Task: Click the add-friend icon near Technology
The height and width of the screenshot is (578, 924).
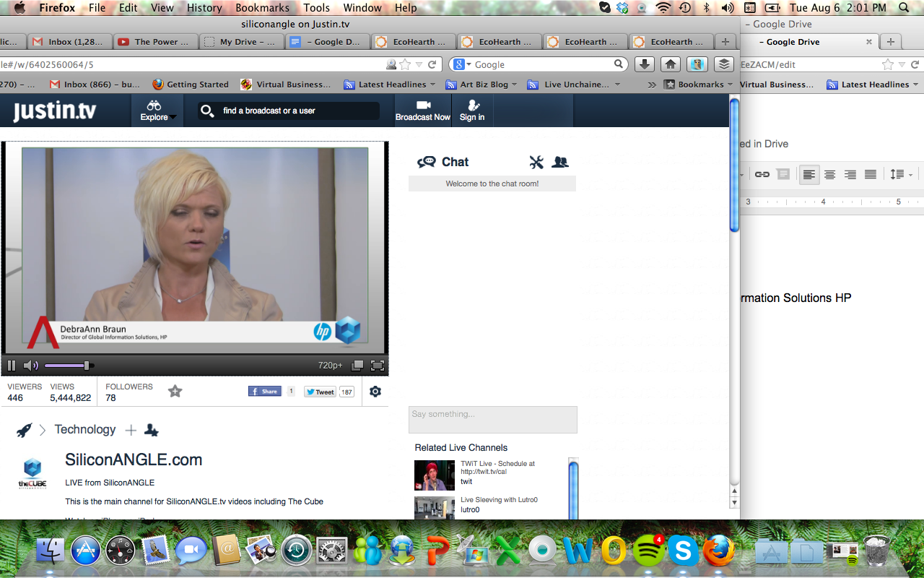Action: tap(152, 430)
